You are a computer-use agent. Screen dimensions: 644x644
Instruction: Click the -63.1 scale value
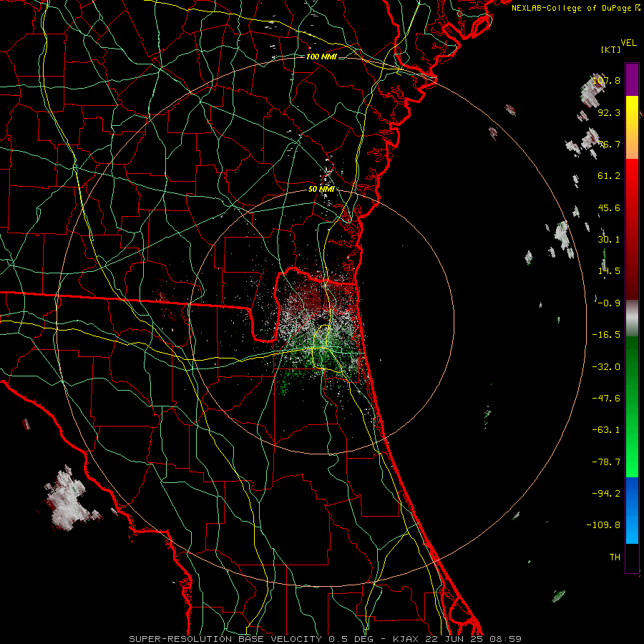point(606,430)
